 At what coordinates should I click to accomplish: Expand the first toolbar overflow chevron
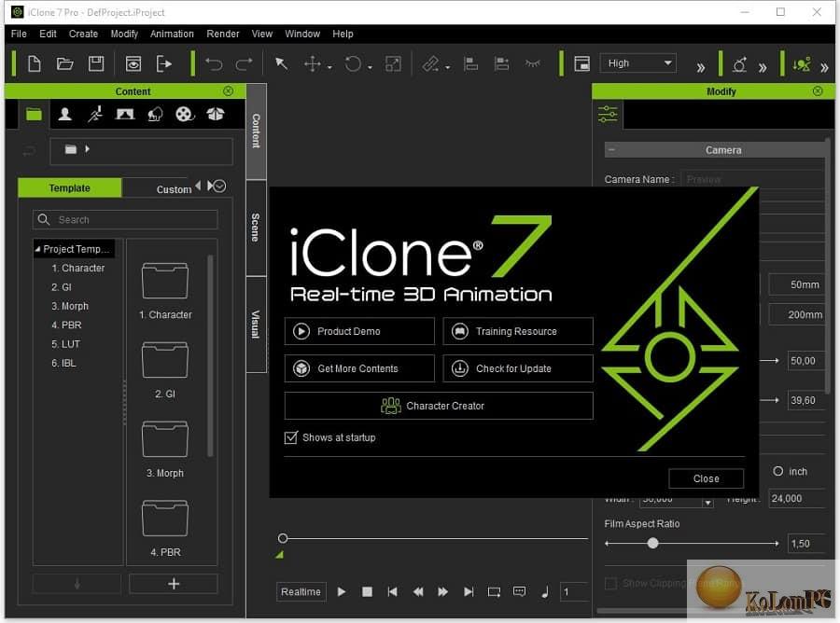pyautogui.click(x=701, y=67)
